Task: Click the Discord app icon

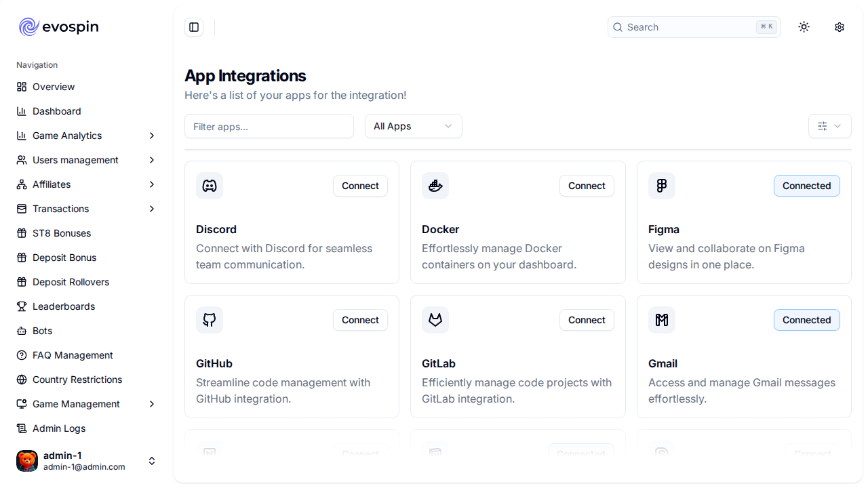Action: 210,186
